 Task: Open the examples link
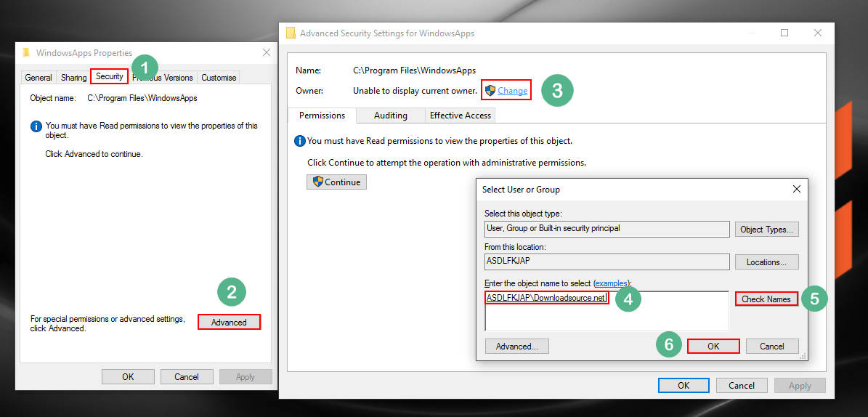[612, 283]
